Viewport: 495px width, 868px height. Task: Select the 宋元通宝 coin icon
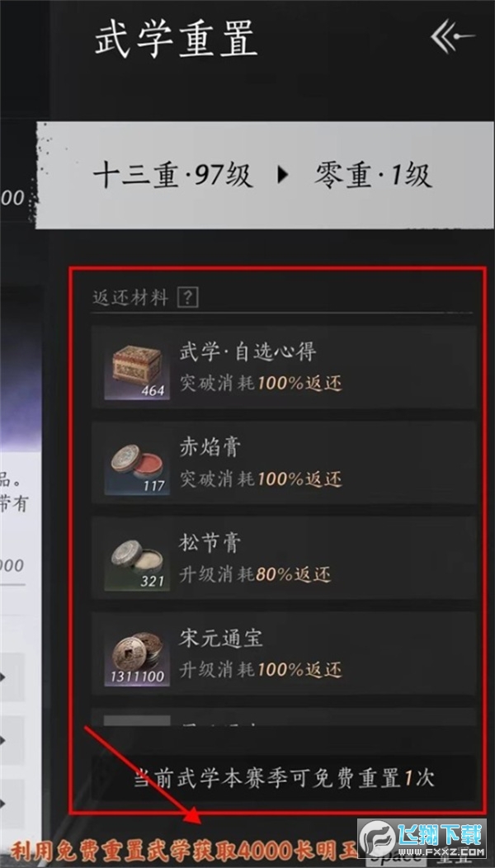pyautogui.click(x=137, y=654)
